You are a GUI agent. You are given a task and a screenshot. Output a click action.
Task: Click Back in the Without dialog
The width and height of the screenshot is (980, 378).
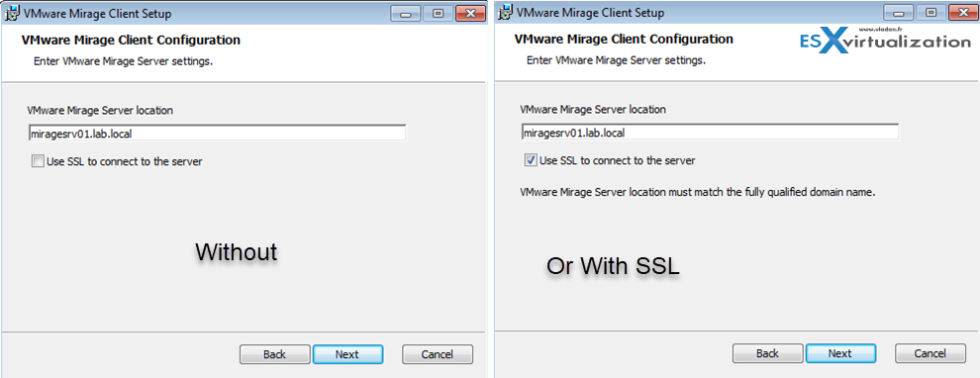click(274, 354)
